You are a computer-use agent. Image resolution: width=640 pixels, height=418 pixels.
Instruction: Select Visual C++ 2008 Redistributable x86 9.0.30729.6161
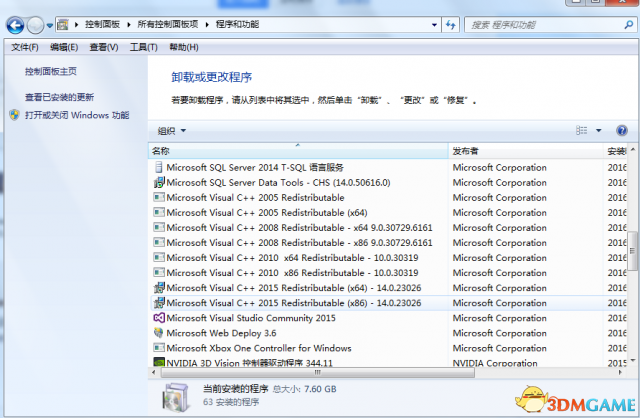coord(299,242)
